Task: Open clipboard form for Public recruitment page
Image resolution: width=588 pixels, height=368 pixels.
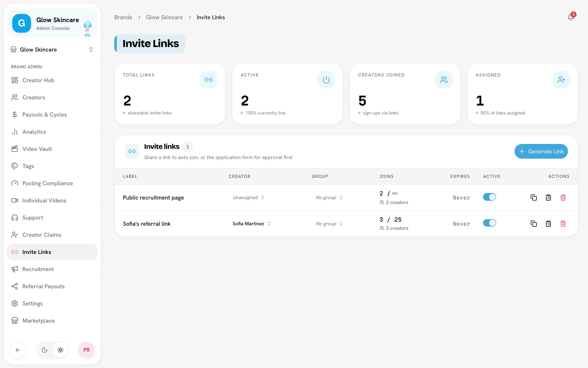Action: [x=548, y=197]
